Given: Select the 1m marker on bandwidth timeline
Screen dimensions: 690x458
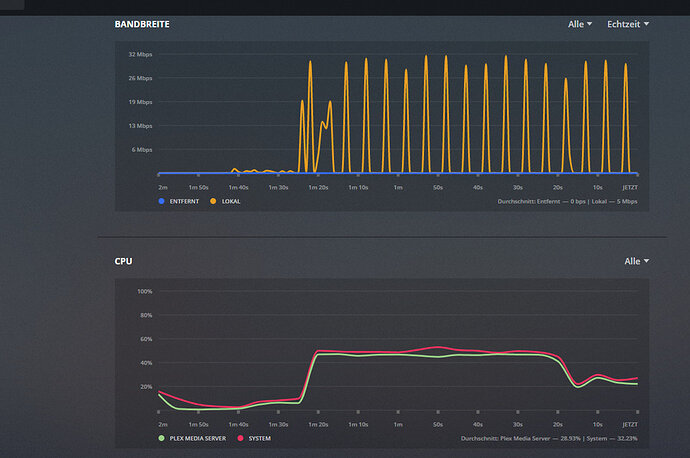Looking at the screenshot, I should [398, 187].
